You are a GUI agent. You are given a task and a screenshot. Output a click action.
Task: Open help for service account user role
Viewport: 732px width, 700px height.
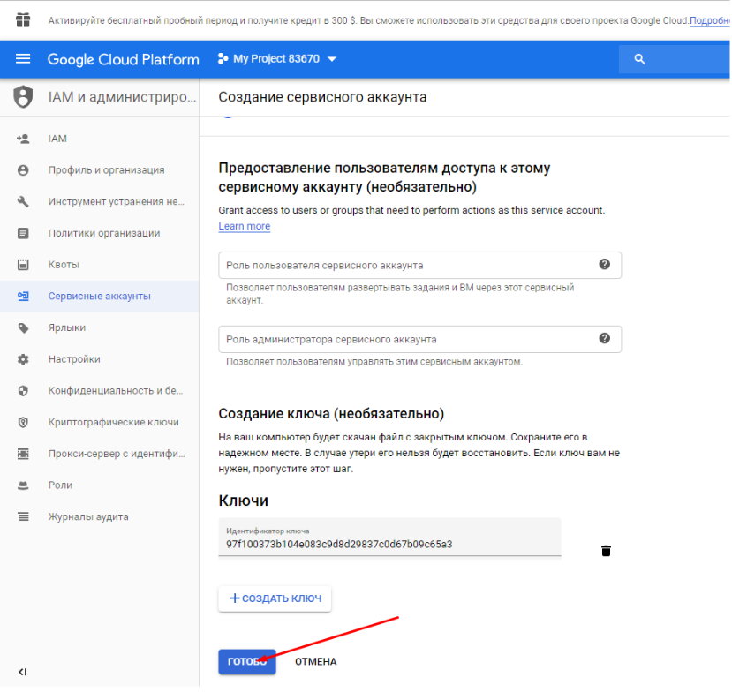coord(605,264)
